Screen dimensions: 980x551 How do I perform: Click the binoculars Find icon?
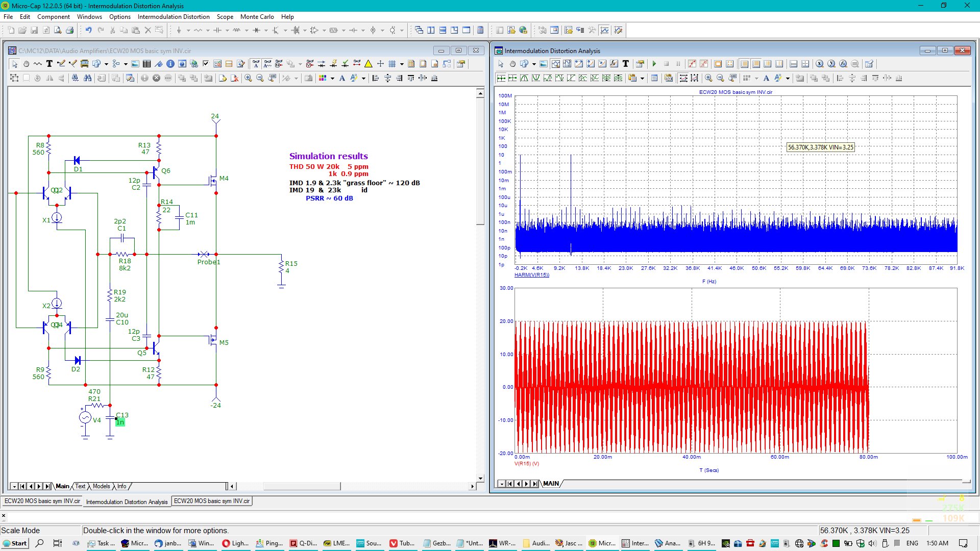[87, 78]
